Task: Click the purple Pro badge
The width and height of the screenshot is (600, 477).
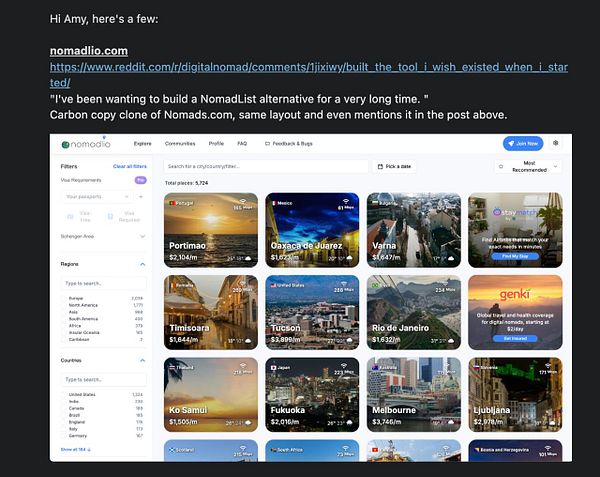Action: tap(140, 180)
